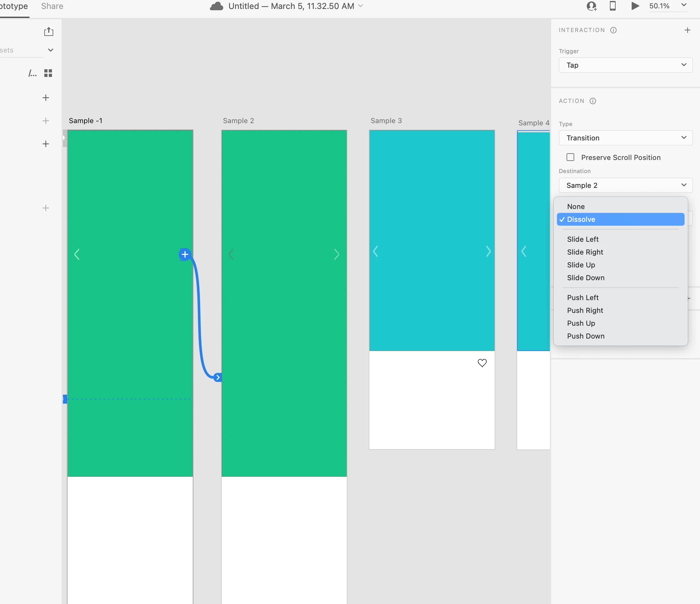Click the mobile device preview icon
Screen dimensions: 700x604
point(612,6)
